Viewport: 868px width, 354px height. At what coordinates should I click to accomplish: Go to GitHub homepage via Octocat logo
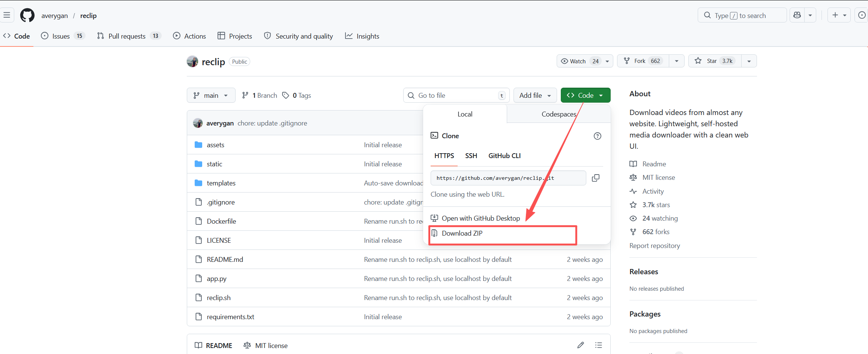pos(27,15)
